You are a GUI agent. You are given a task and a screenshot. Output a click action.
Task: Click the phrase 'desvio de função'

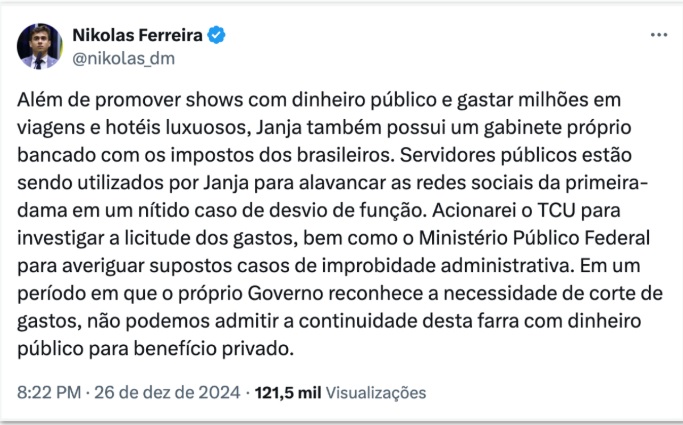coord(347,211)
